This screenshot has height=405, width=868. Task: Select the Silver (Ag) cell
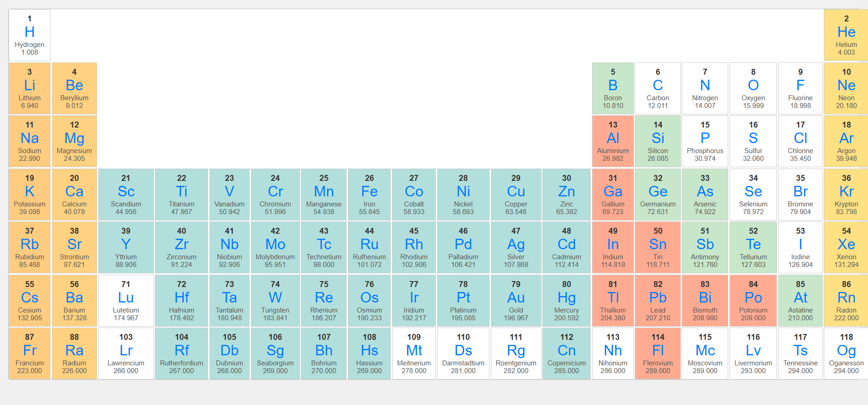click(x=516, y=247)
